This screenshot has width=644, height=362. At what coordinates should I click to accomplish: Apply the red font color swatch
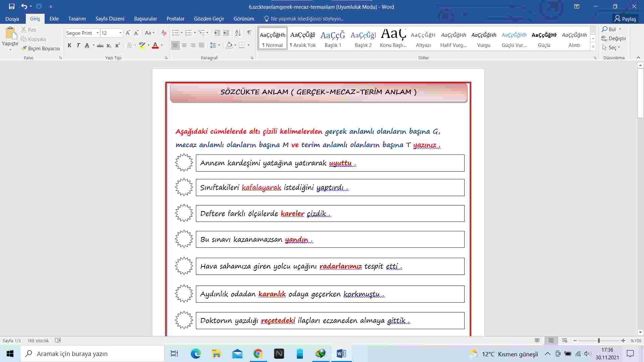(x=155, y=45)
